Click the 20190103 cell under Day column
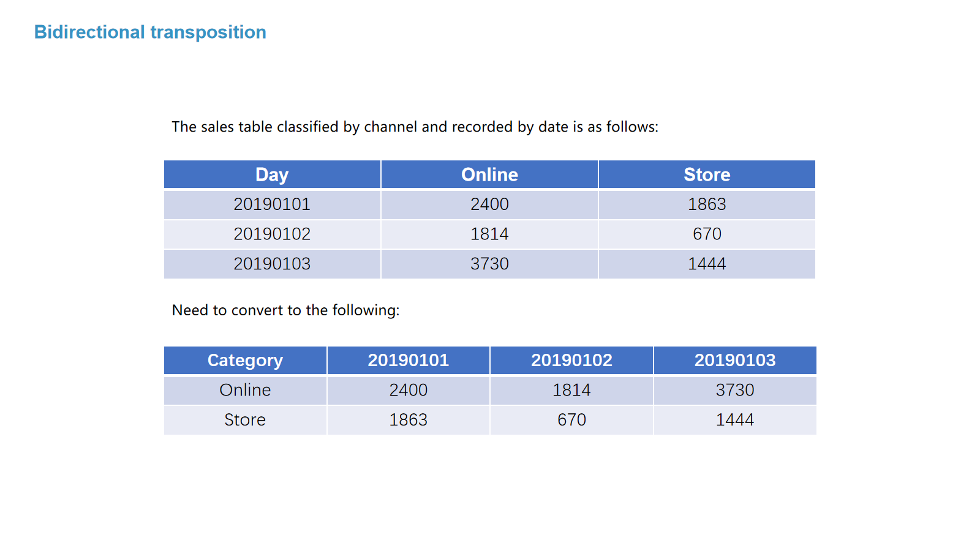Viewport: 980px width, 551px height. [272, 264]
